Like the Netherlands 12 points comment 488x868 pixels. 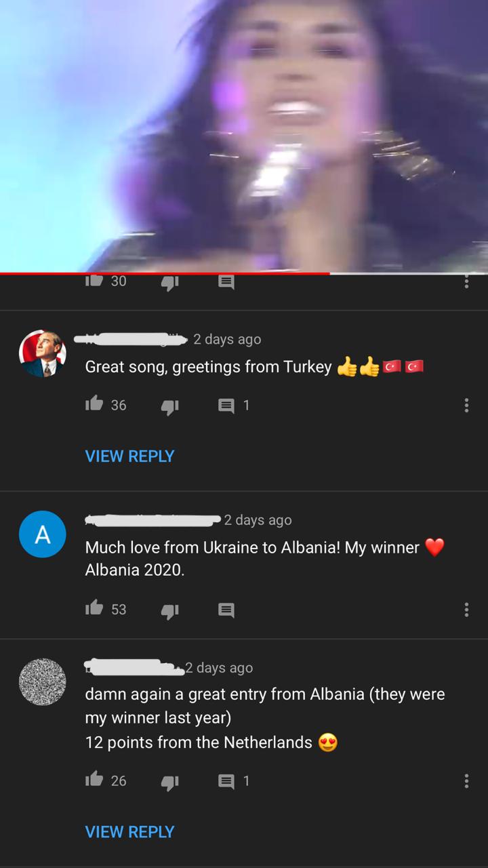(x=94, y=780)
